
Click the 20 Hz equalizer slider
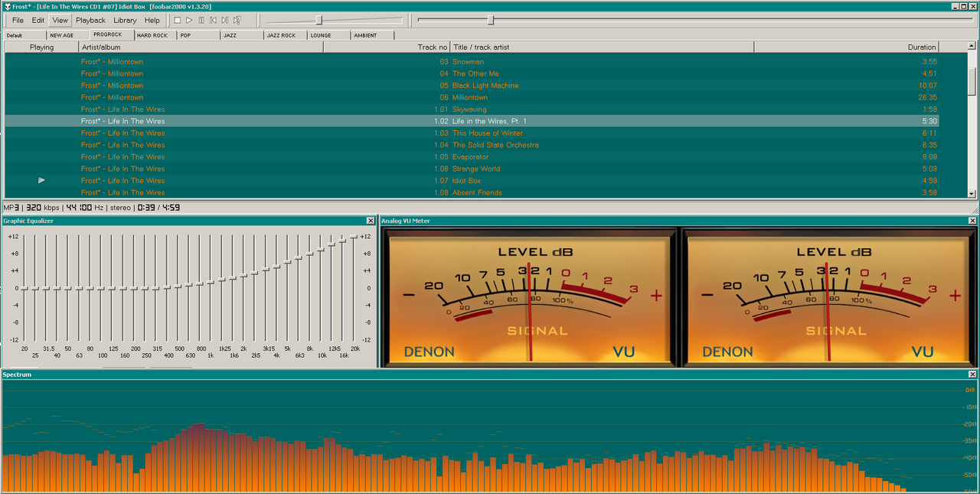[x=24, y=288]
